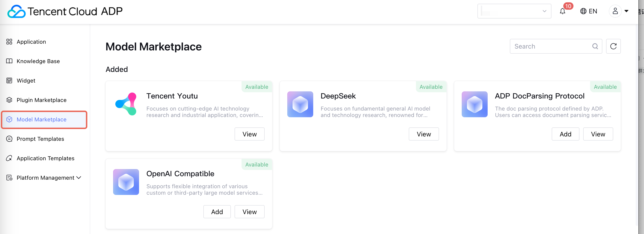Click the DeepSeek cube icon

pos(300,104)
